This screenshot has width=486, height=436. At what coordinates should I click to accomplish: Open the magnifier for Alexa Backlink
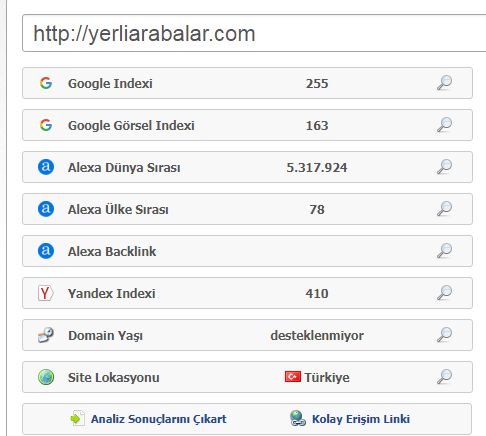[x=444, y=251]
